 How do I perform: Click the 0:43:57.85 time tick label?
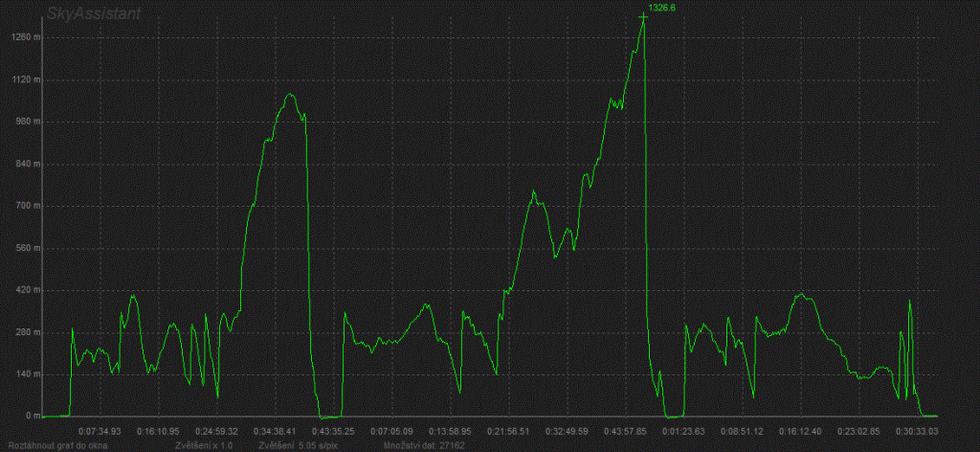tap(627, 432)
